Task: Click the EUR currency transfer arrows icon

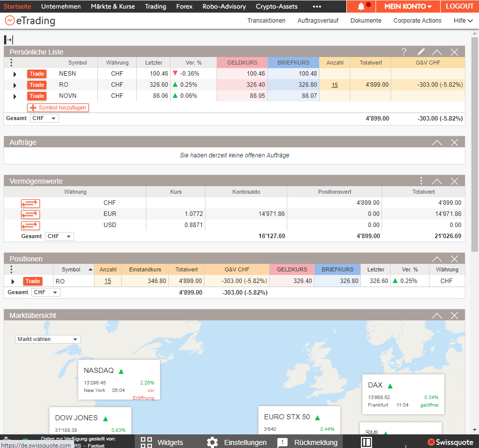Action: click(x=30, y=214)
